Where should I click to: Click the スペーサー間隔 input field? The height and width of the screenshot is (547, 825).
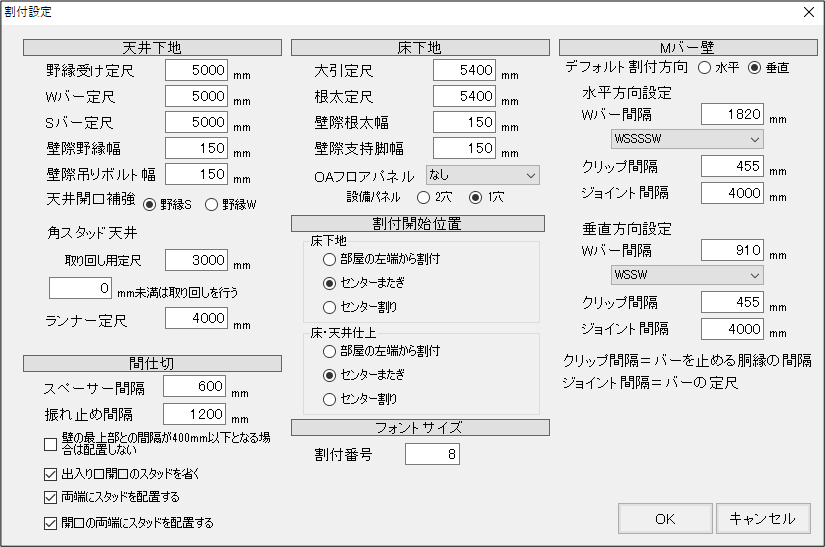click(x=196, y=387)
